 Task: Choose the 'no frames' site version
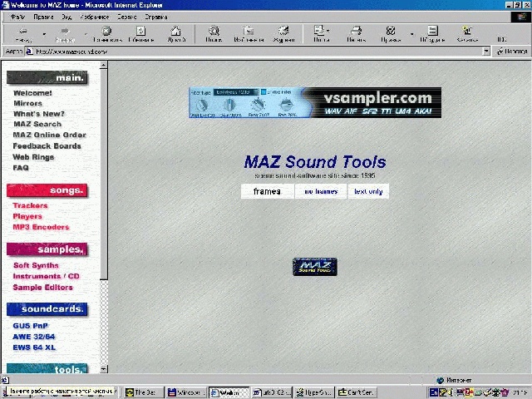pos(321,191)
